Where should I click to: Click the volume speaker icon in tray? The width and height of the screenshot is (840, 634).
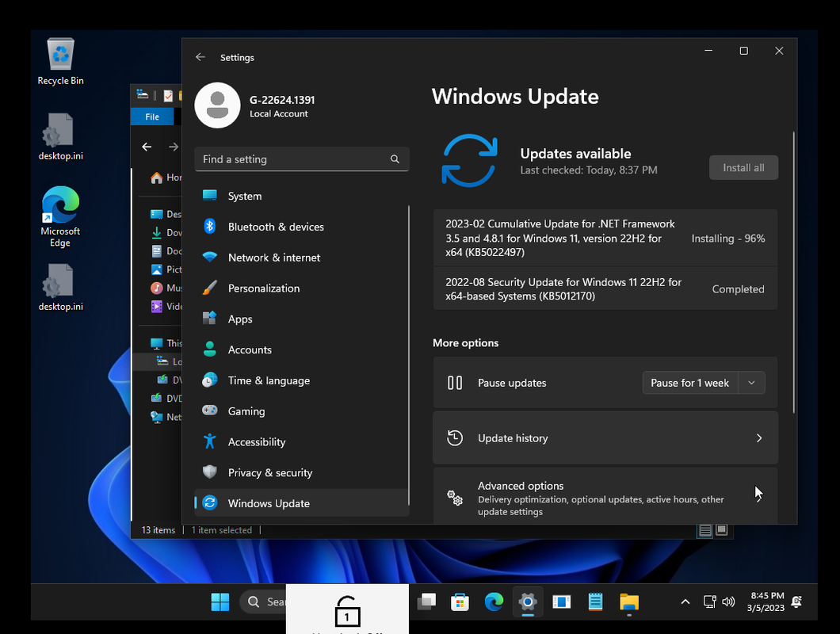728,602
